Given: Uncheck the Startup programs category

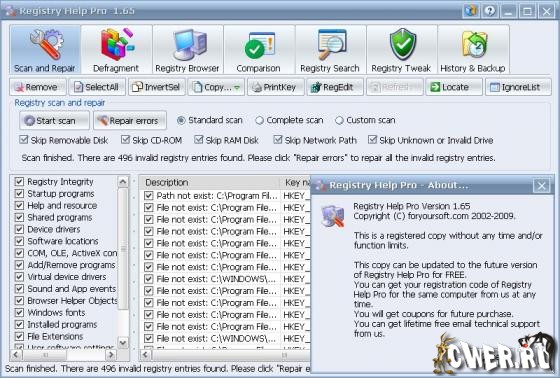Looking at the screenshot, I should tap(19, 194).
